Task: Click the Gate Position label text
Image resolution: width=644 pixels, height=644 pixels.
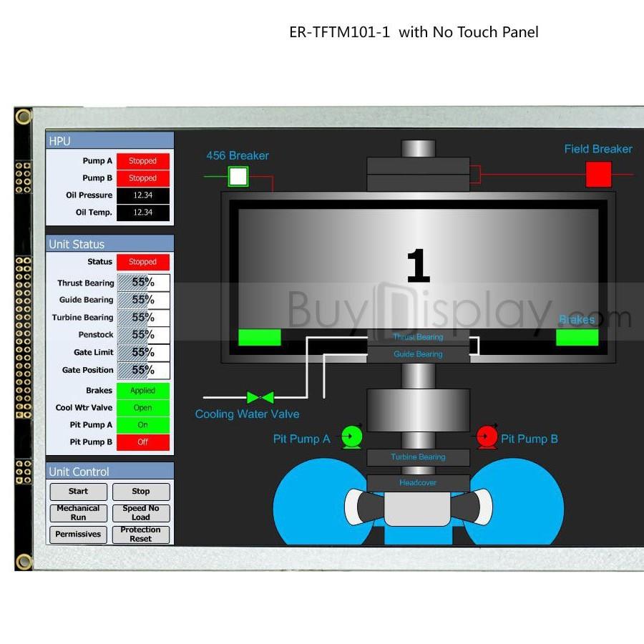Action: [x=87, y=370]
